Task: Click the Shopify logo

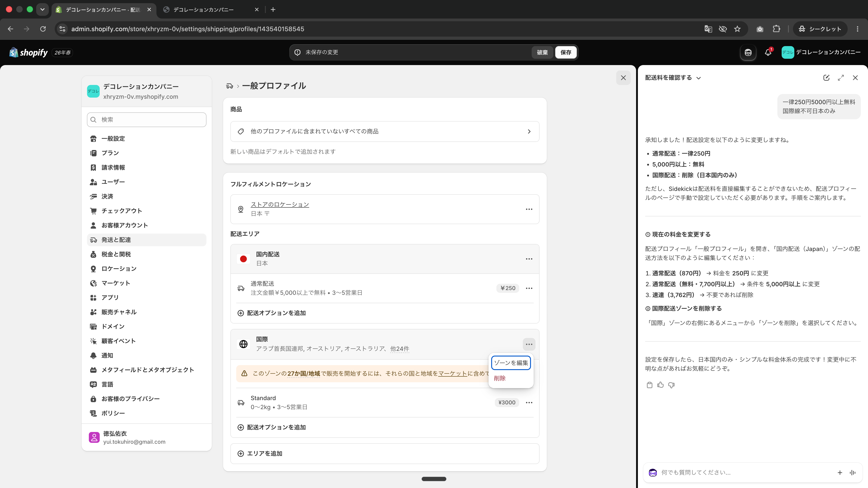Action: click(x=29, y=53)
